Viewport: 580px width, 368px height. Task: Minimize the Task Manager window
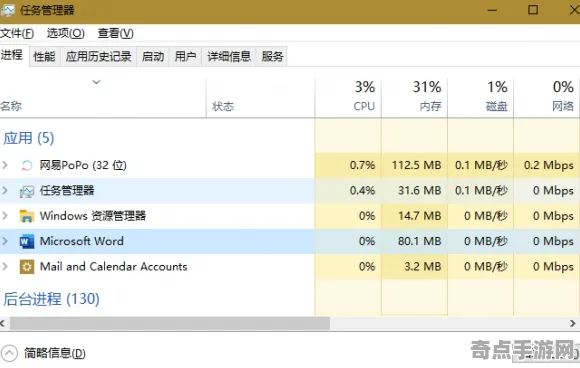[492, 10]
